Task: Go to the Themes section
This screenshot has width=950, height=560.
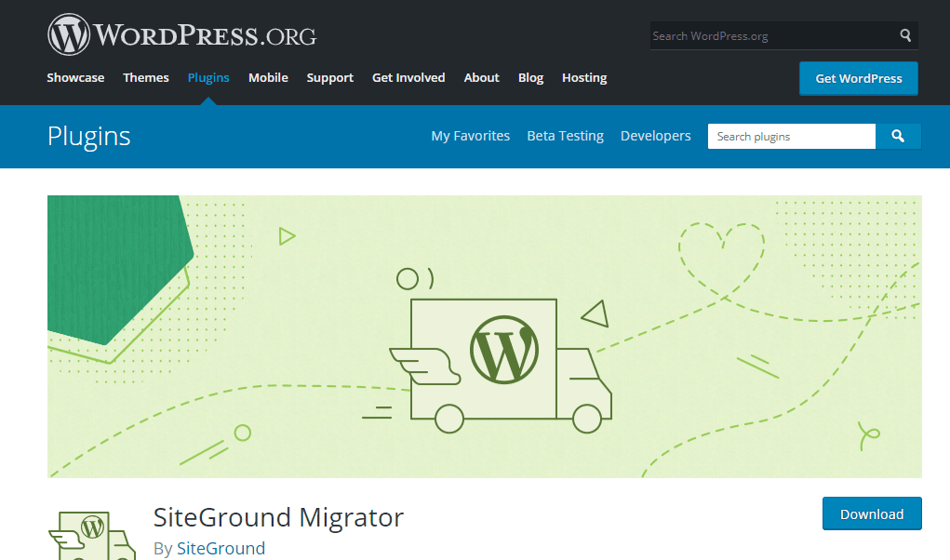Action: [x=146, y=77]
